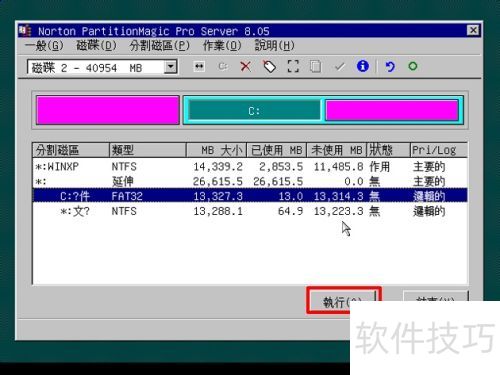
Task: Select the left magenta WINXP partition block
Action: [x=108, y=110]
